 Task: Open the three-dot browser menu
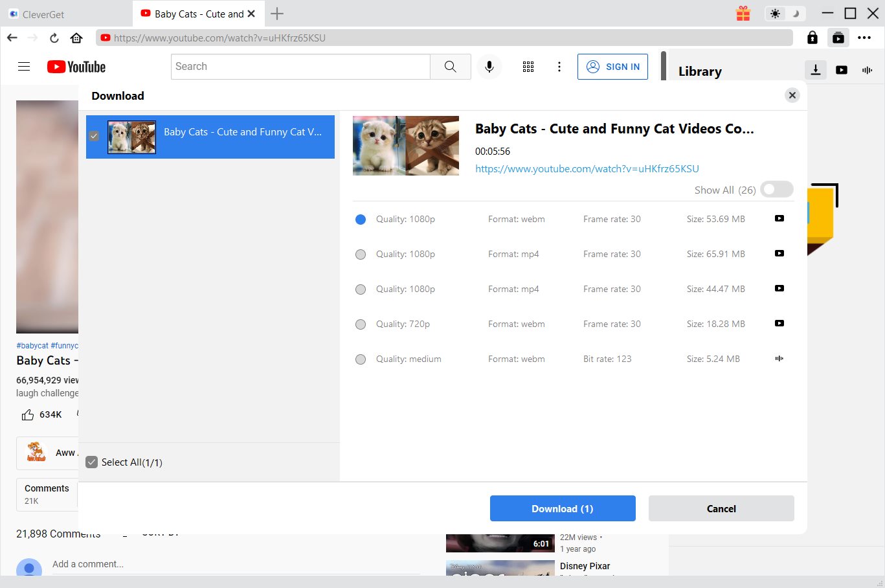click(864, 38)
